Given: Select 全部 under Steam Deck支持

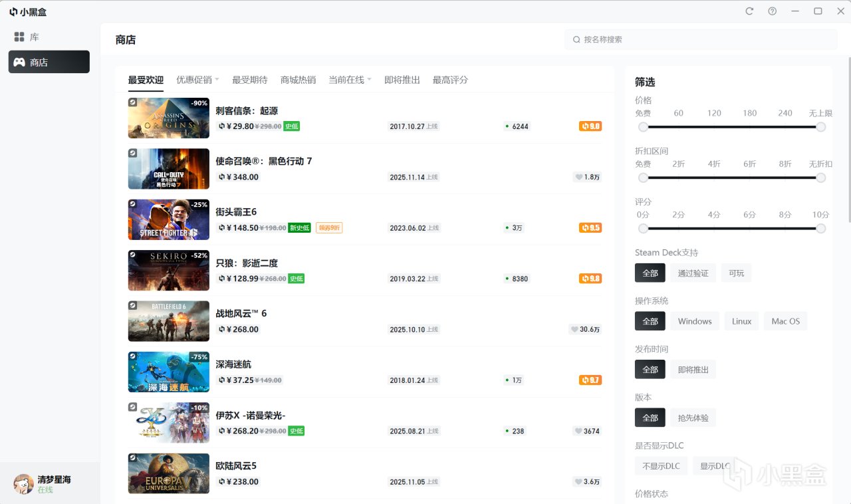Looking at the screenshot, I should point(650,273).
